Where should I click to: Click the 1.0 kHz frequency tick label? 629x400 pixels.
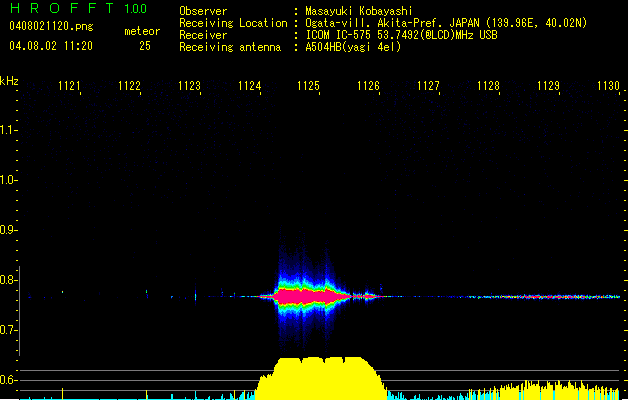pos(8,180)
